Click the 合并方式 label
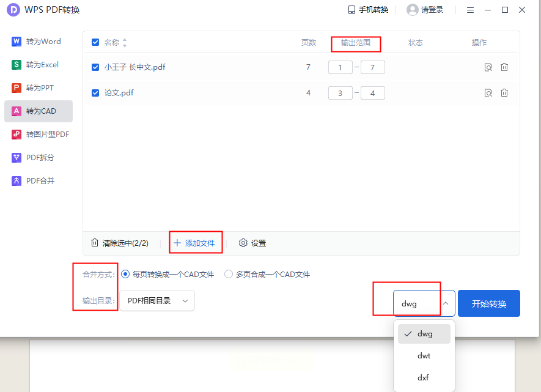 point(98,275)
